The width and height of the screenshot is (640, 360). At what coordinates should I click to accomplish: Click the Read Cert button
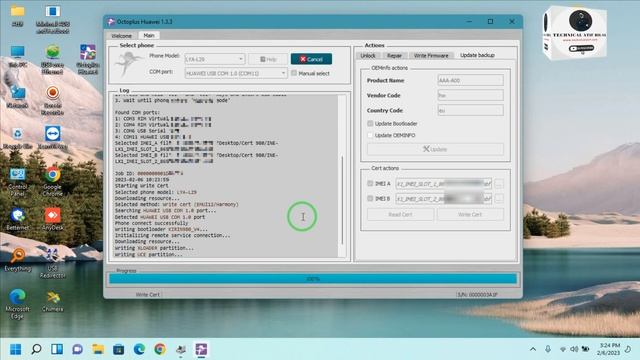tap(400, 214)
